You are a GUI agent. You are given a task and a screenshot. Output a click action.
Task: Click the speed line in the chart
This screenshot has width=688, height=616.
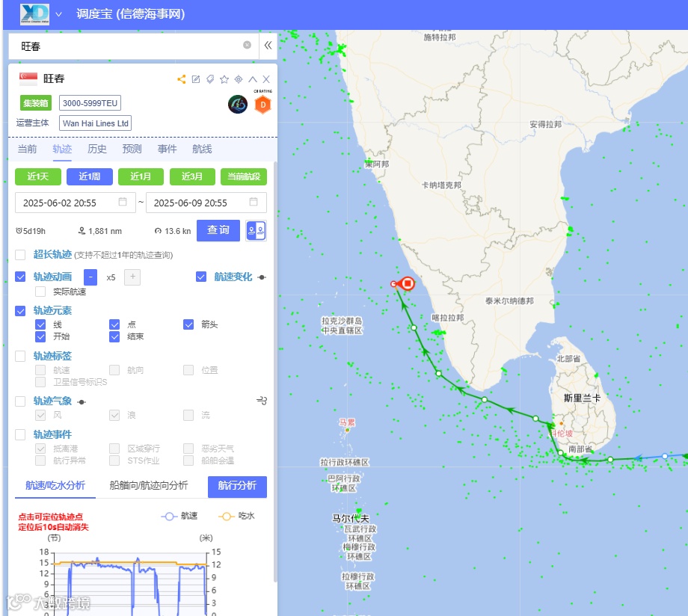pyautogui.click(x=114, y=566)
